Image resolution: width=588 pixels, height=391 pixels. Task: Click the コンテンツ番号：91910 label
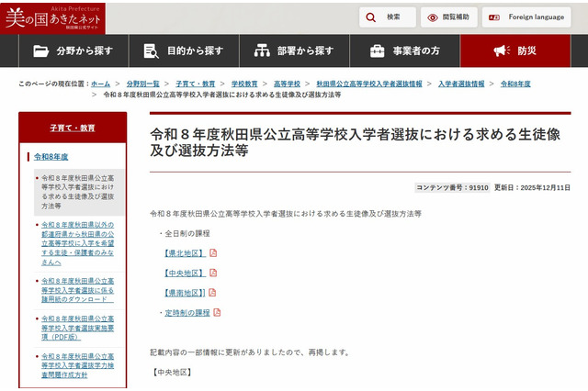pyautogui.click(x=452, y=187)
